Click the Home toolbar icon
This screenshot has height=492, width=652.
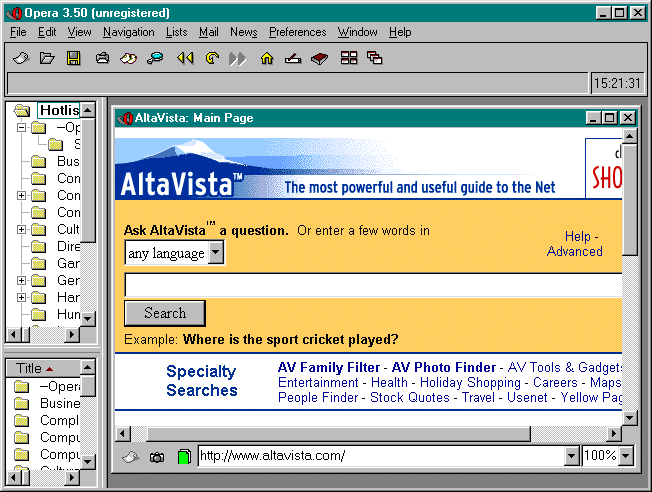coord(267,58)
